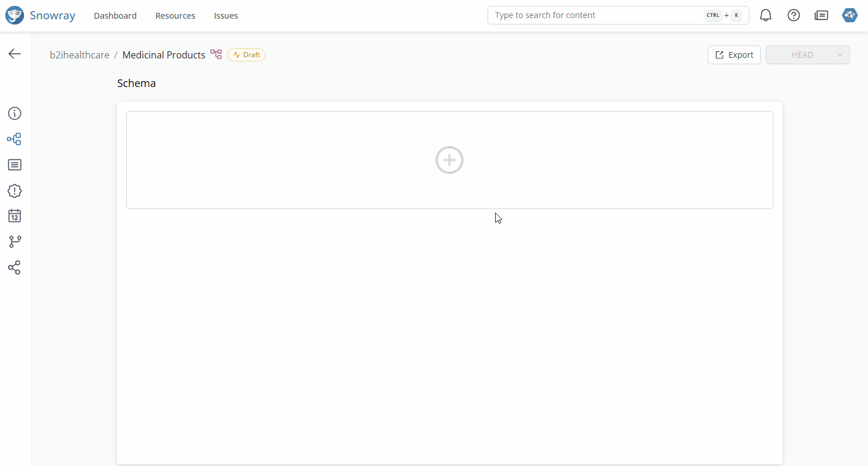Click the Export button
Screen dimensions: 868x466
click(734, 55)
